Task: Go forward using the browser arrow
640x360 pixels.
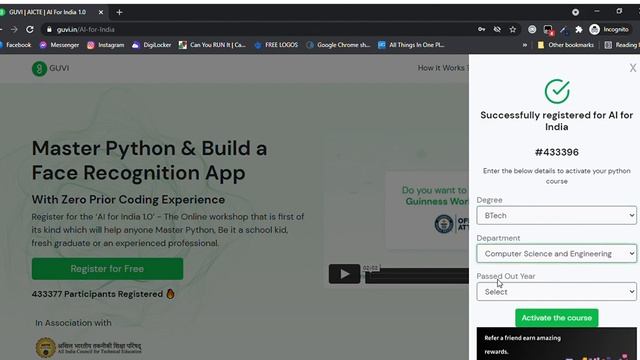Action: coord(14,29)
